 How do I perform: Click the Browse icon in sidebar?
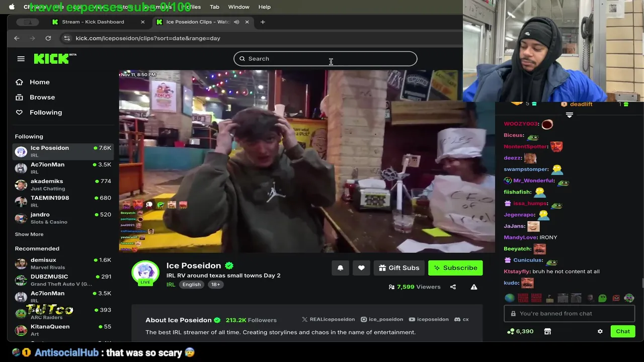pos(19,97)
